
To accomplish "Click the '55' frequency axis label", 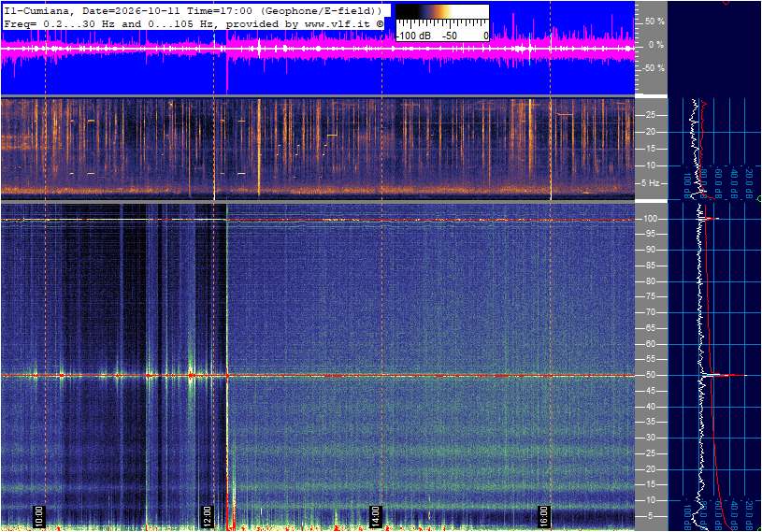I will 650,359.
